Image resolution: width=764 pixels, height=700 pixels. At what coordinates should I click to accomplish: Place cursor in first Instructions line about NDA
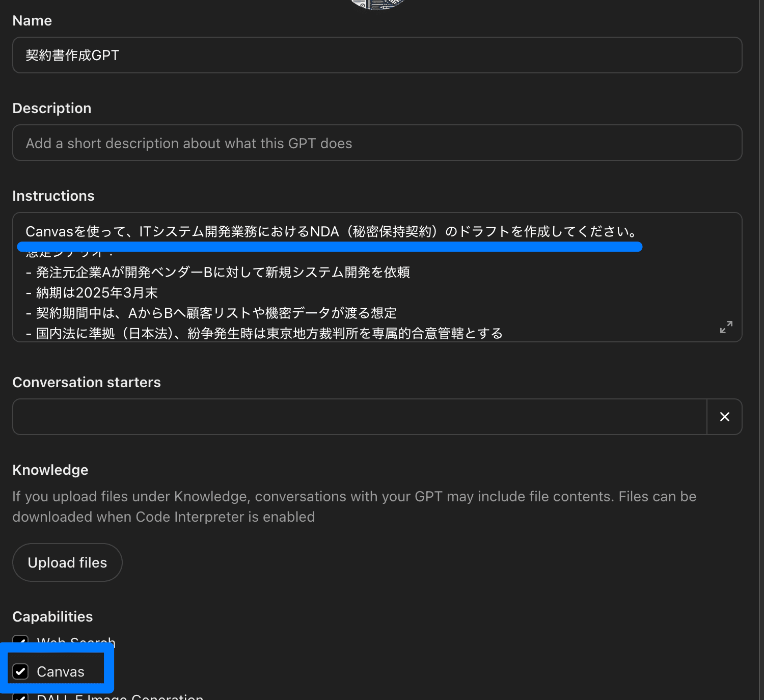[x=331, y=231]
